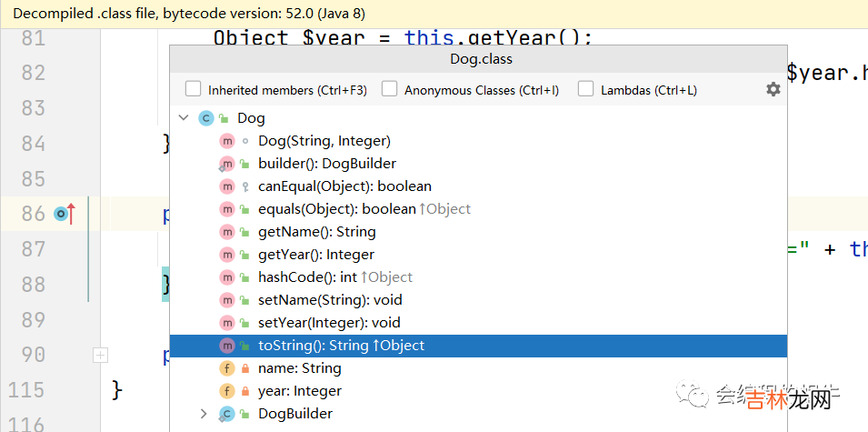Expand the DogBuilder node
The width and height of the screenshot is (868, 432).
[x=204, y=414]
